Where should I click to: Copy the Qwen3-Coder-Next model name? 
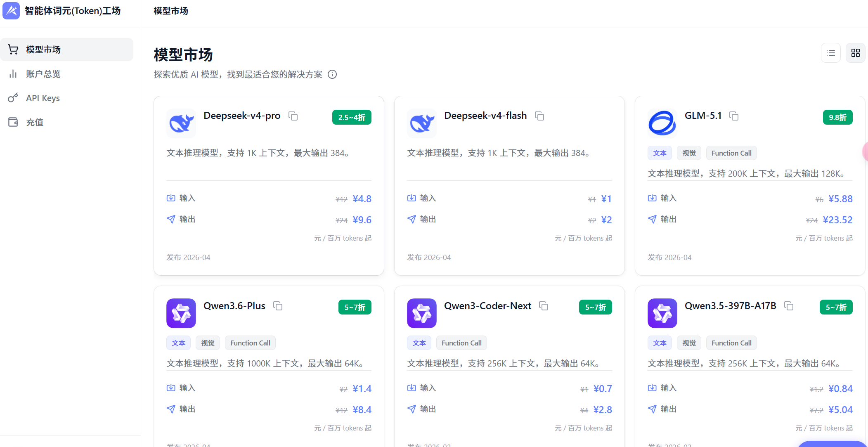(544, 306)
